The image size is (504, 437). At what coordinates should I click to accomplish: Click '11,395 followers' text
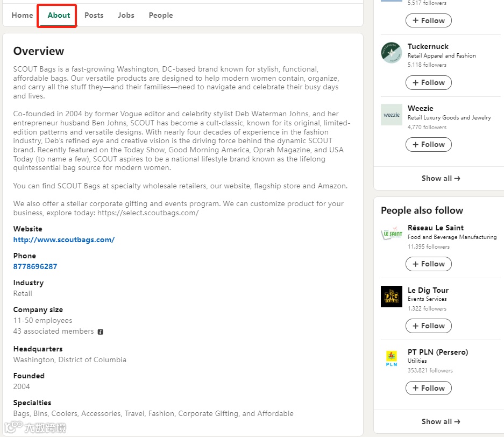[x=429, y=246]
